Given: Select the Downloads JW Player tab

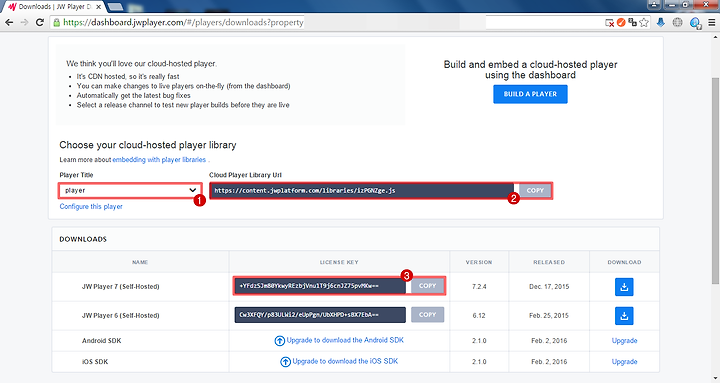Looking at the screenshot, I should click(x=54, y=7).
